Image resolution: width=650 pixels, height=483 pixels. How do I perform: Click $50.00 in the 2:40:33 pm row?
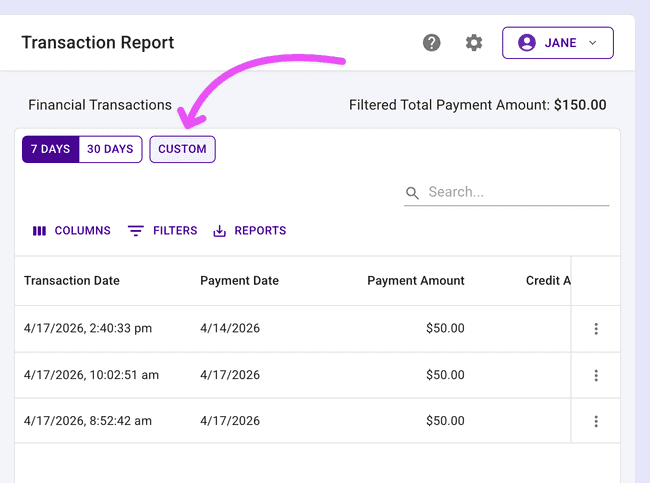[x=445, y=328]
